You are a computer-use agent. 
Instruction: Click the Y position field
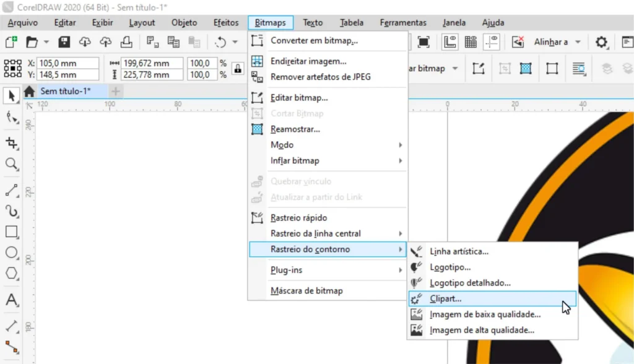click(67, 75)
